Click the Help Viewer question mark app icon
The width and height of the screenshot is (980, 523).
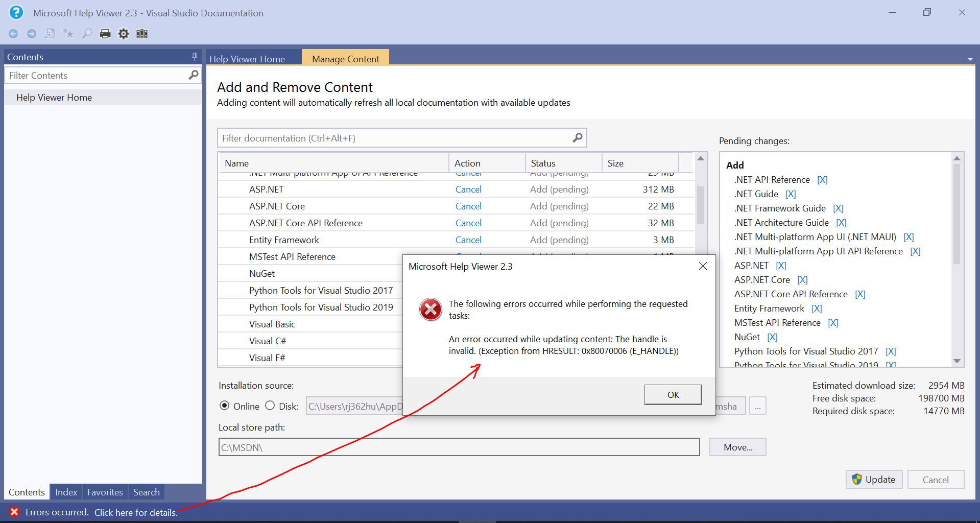pyautogui.click(x=16, y=12)
